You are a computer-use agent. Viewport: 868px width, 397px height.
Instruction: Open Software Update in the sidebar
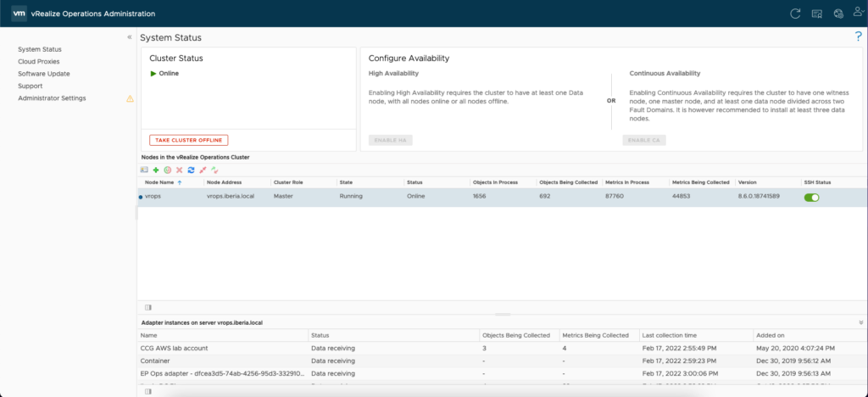coord(44,74)
